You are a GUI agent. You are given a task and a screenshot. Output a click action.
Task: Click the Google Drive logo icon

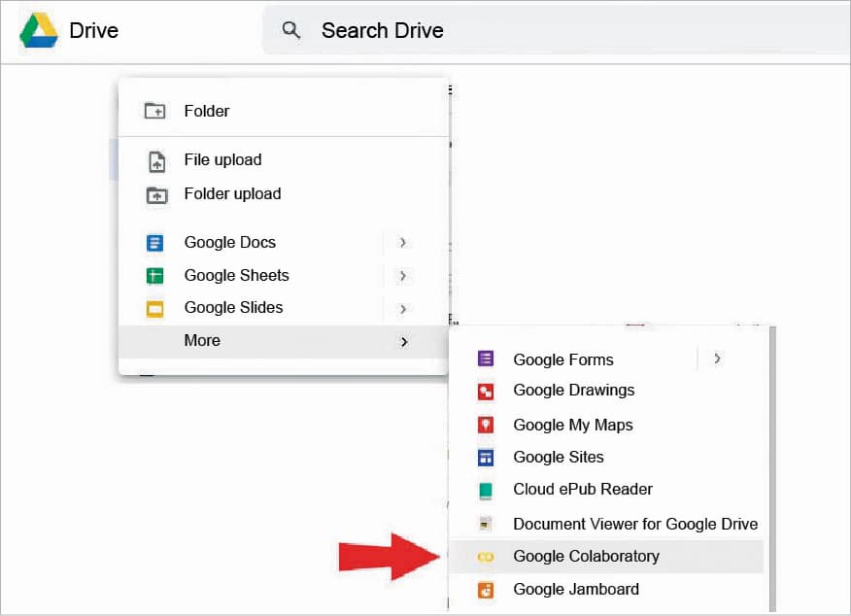pos(39,30)
